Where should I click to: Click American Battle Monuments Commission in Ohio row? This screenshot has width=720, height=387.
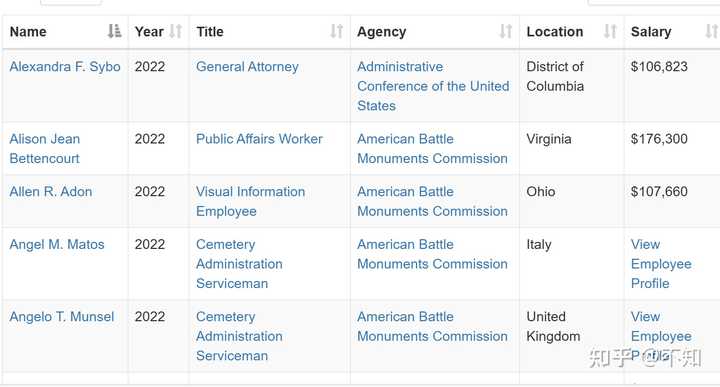(x=432, y=201)
